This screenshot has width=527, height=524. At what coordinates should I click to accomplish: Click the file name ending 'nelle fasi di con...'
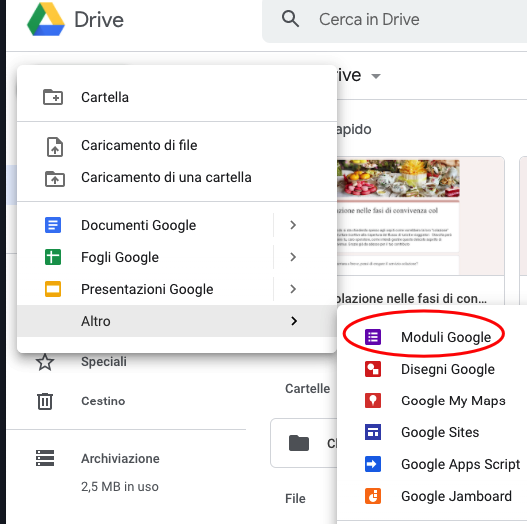(x=412, y=298)
